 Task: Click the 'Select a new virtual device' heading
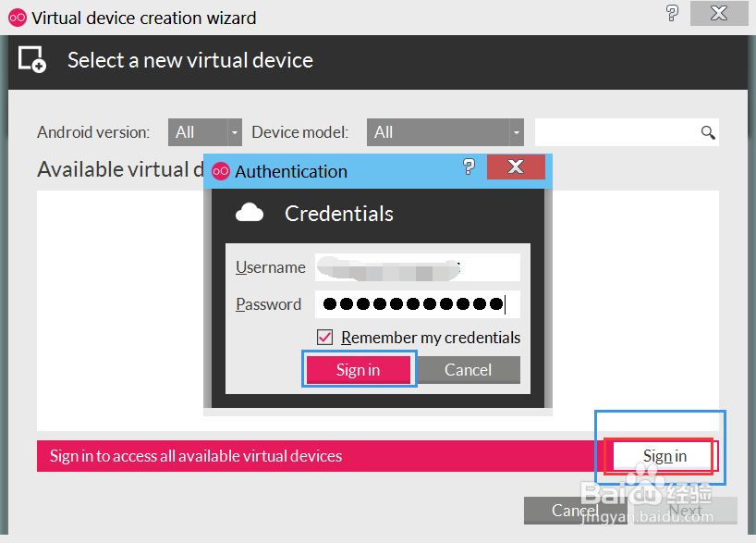(190, 60)
